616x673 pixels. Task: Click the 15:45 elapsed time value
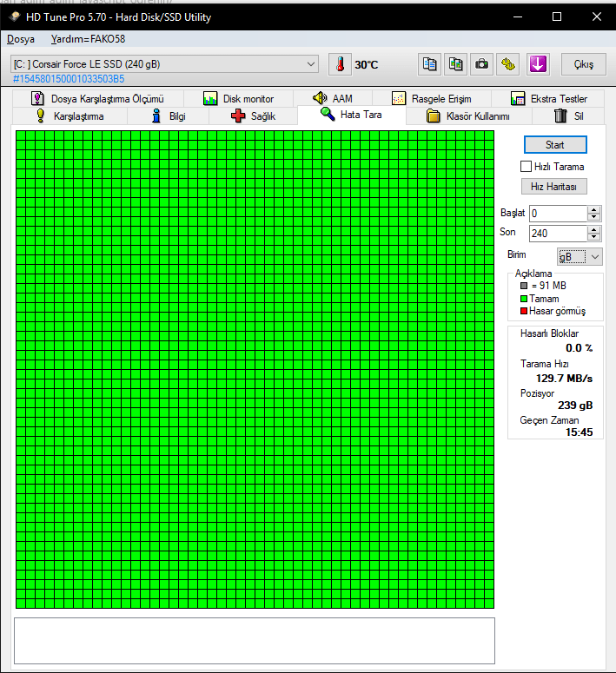[x=579, y=432]
